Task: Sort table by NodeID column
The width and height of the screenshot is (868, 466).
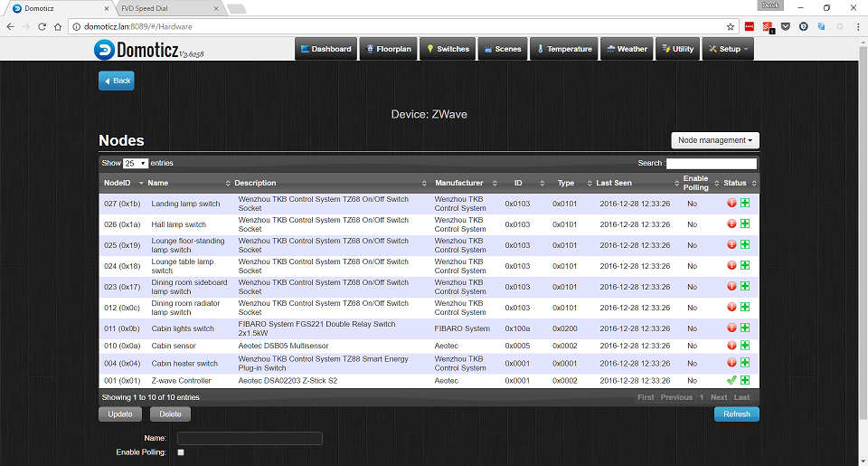Action: click(124, 183)
